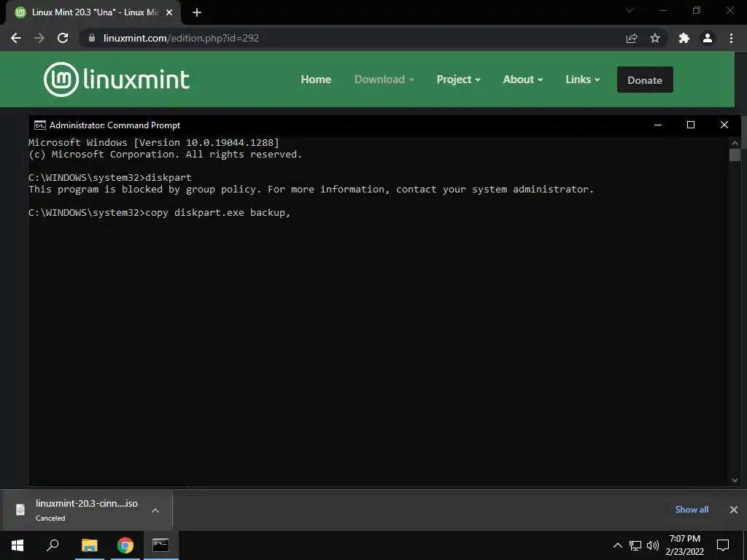This screenshot has width=747, height=560.
Task: Click the address bar URL field
Action: [352, 38]
